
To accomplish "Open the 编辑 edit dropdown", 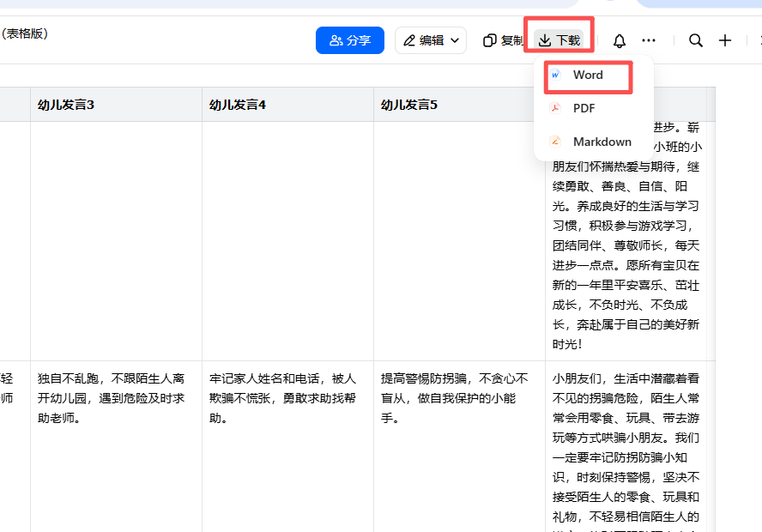I will coord(431,40).
